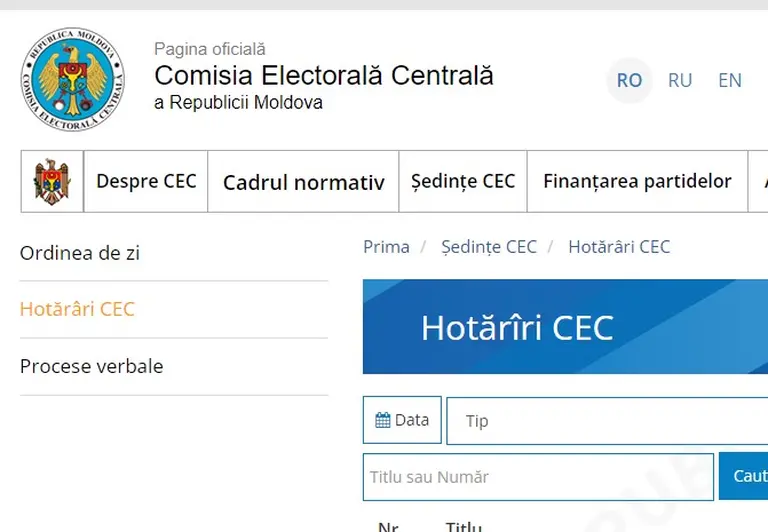Select Ordinea de zi in sidebar
The height and width of the screenshot is (532, 768).
pyautogui.click(x=80, y=253)
